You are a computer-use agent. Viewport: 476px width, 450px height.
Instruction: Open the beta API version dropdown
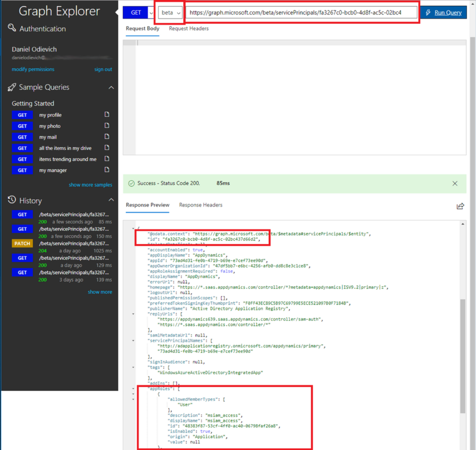170,13
